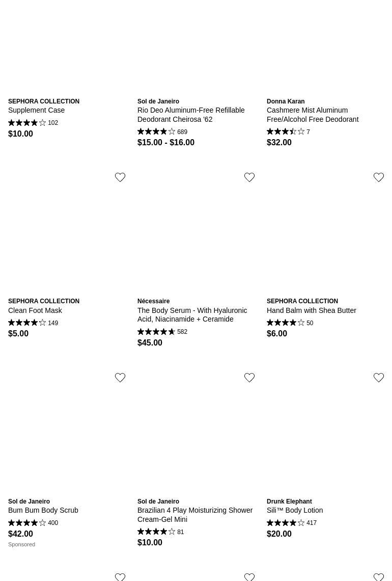The height and width of the screenshot is (581, 392).
Task: Favorite the Brazilian 4 Play Shower Cream-Gel Mini
Action: click(249, 378)
